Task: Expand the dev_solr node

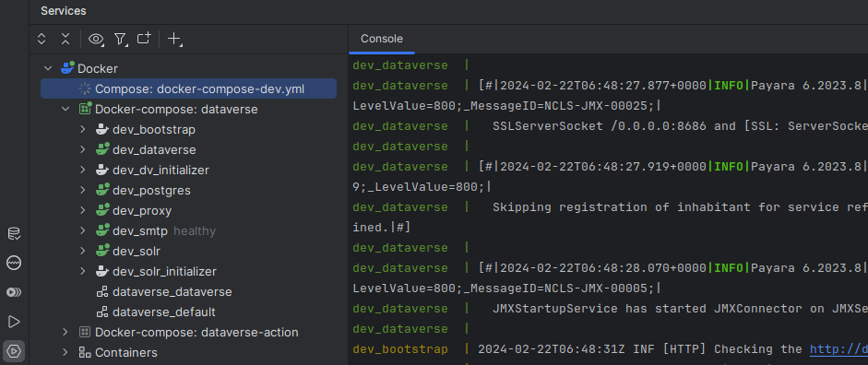Action: tap(83, 251)
